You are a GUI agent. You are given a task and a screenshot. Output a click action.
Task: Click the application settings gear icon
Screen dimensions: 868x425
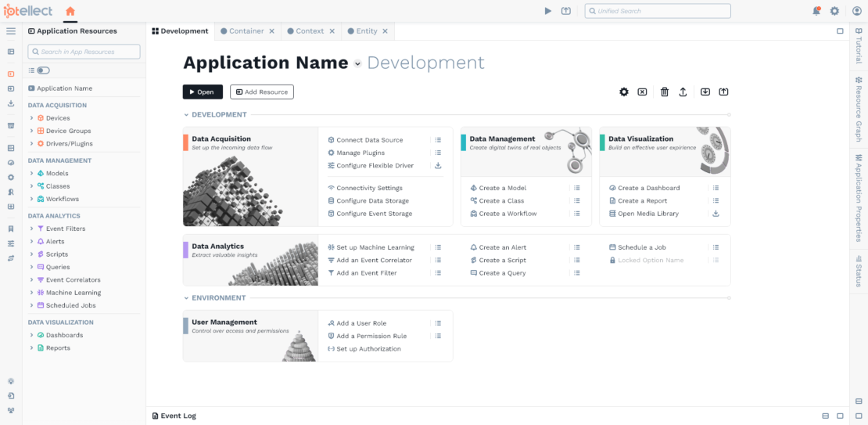[624, 92]
